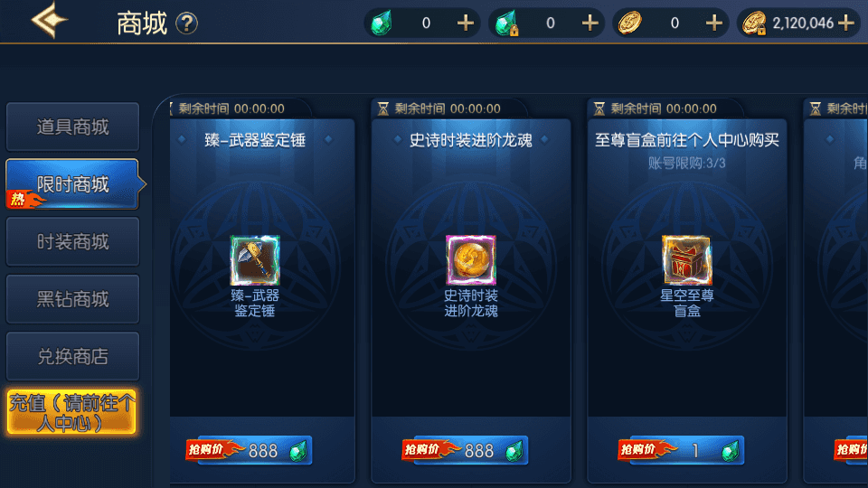Click the 星空至尊盲盒 box item icon
Image resolution: width=868 pixels, height=488 pixels.
pos(687,260)
